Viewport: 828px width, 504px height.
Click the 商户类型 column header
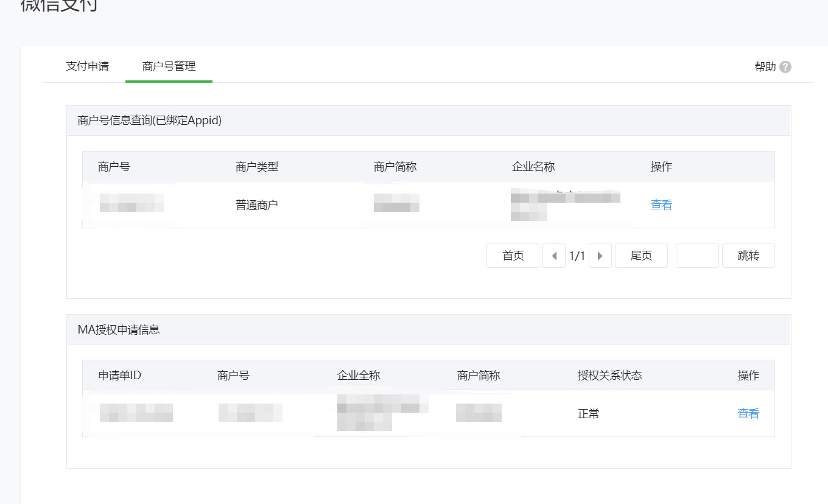[x=257, y=167]
